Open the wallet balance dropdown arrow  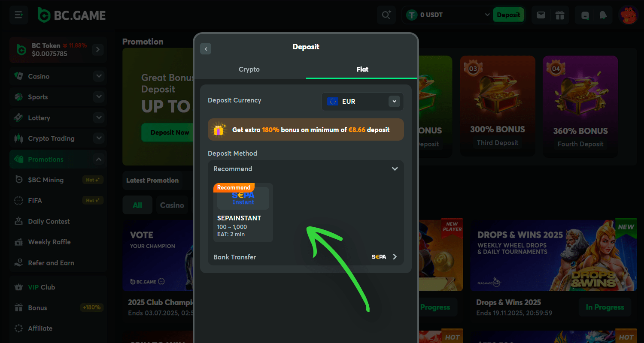tap(487, 15)
